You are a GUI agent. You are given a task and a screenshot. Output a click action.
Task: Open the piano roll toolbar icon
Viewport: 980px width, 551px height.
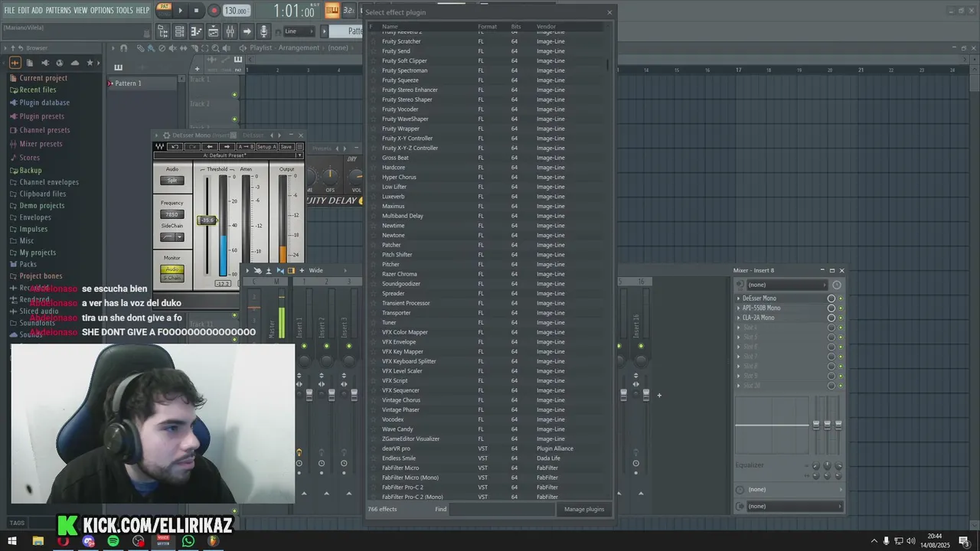click(x=196, y=31)
